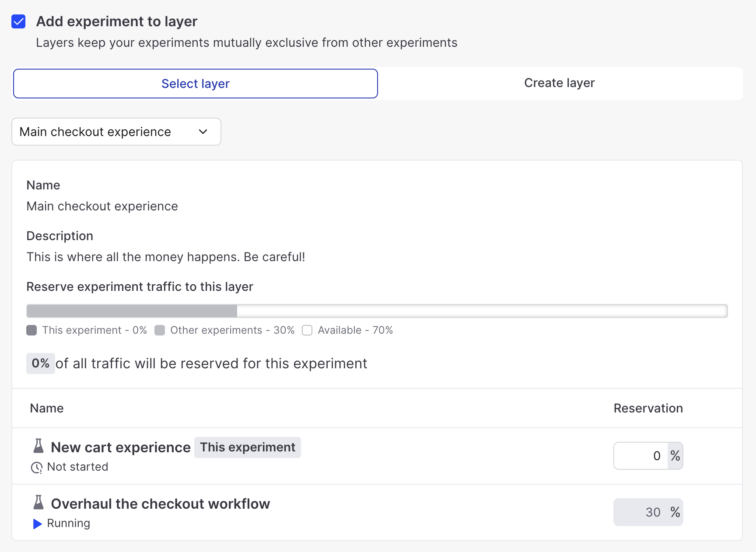Viewport: 756px width, 552px height.
Task: Click the blue play icon next to Running
Action: click(x=37, y=524)
